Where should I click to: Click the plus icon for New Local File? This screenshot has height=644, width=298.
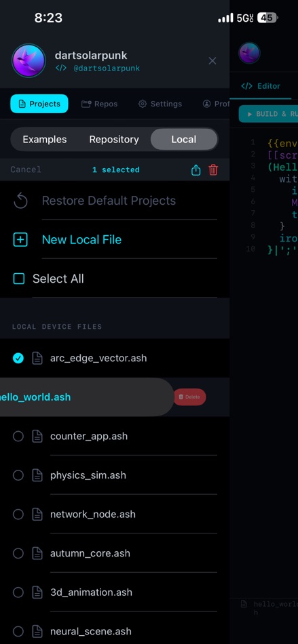(20, 240)
